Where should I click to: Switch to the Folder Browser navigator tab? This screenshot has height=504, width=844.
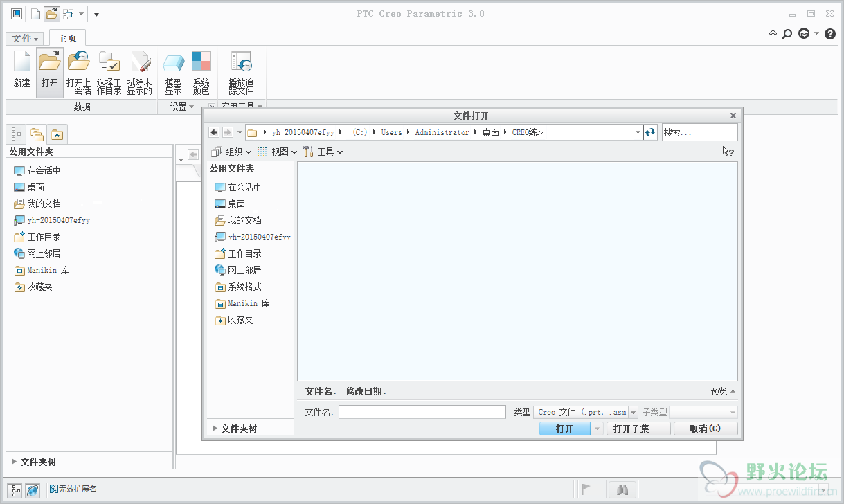pos(36,134)
